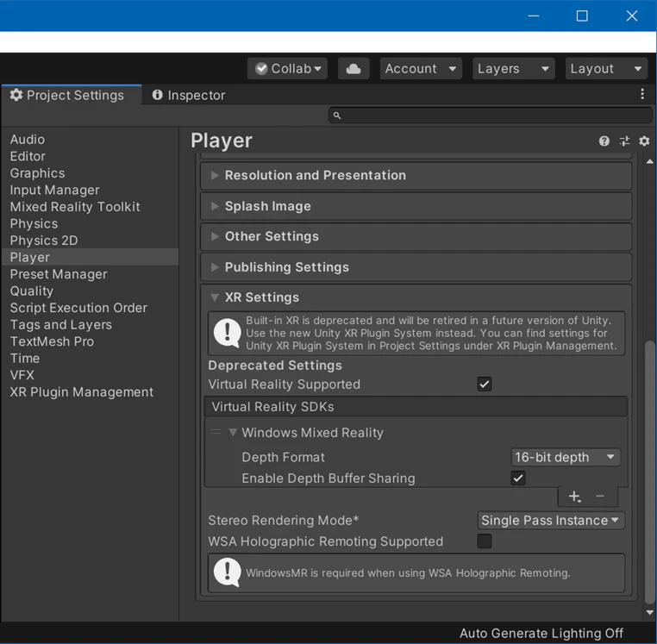The image size is (657, 644).
Task: Click the vertical scrollbar thumb in Player panel
Action: pyautogui.click(x=649, y=472)
